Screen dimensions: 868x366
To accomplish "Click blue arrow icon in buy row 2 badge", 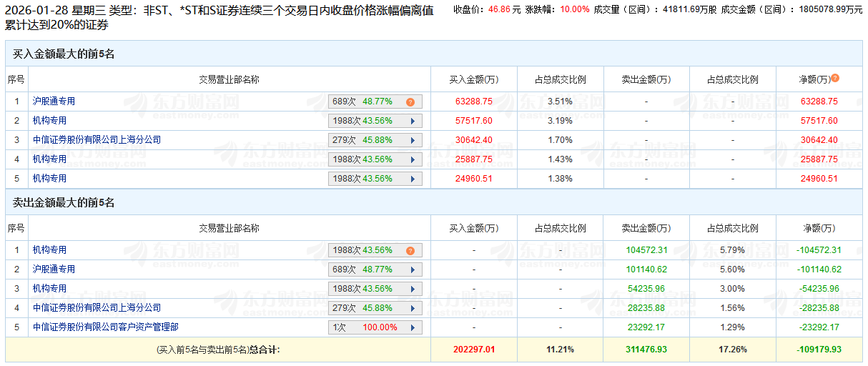I will pyautogui.click(x=413, y=122).
